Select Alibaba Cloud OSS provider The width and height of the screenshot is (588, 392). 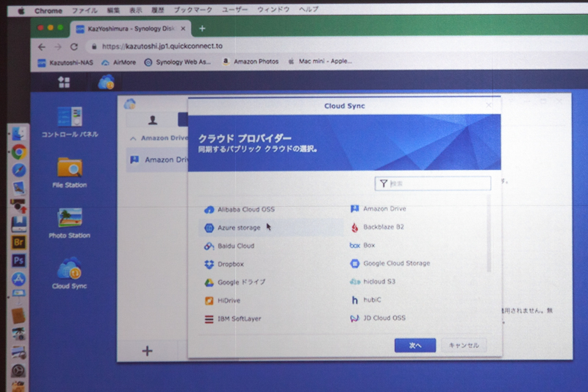(x=240, y=210)
